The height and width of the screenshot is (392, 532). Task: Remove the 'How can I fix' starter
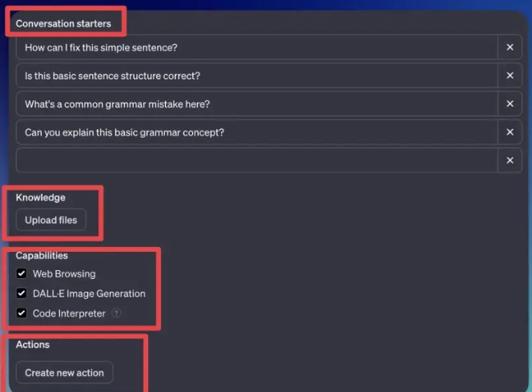point(510,47)
